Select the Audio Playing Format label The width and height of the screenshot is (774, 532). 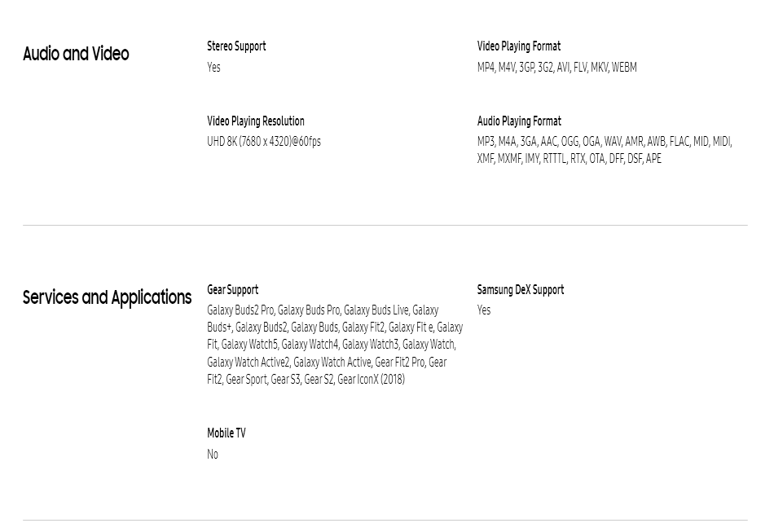click(519, 121)
